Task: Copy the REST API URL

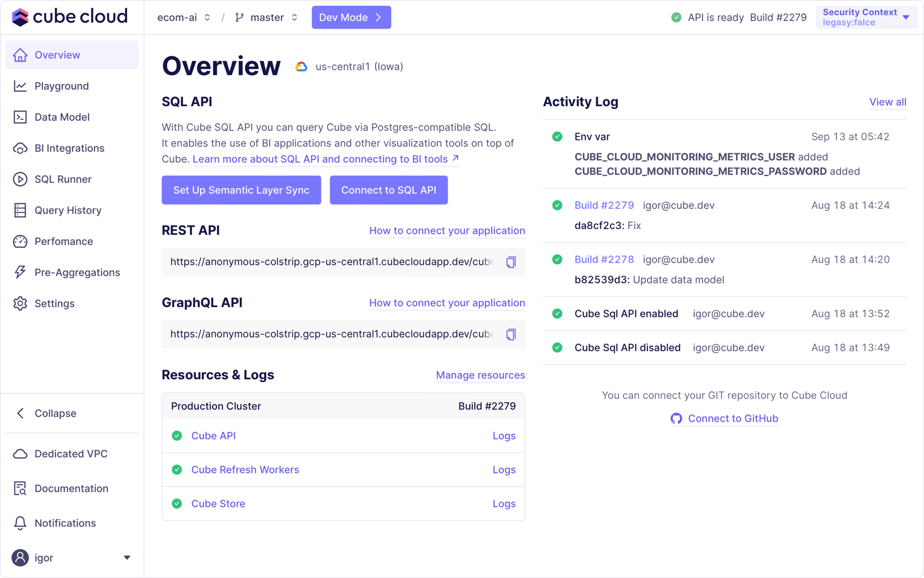Action: coord(511,262)
